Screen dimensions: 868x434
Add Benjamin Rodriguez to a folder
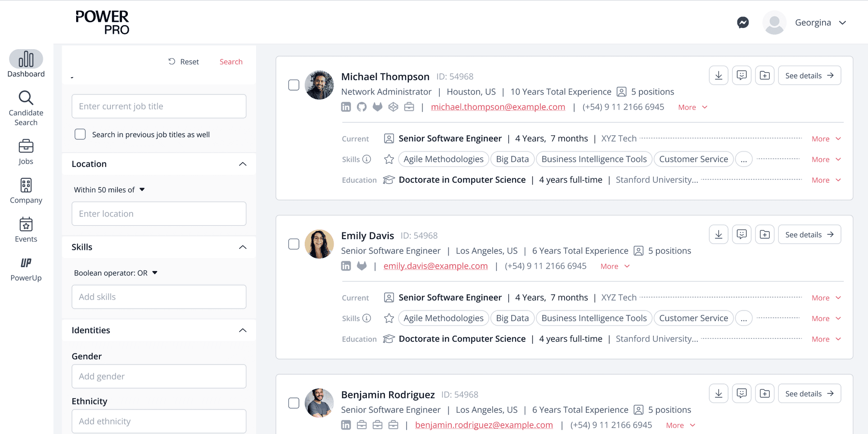tap(765, 393)
